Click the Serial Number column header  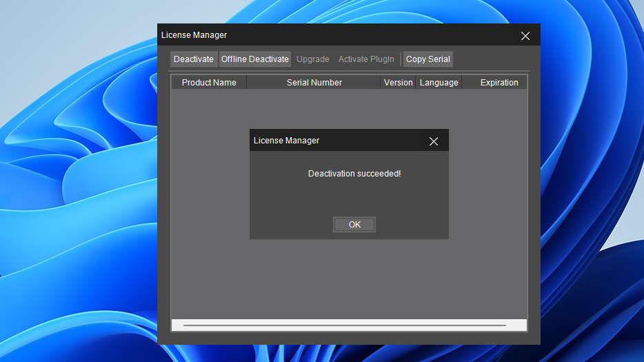click(x=314, y=83)
